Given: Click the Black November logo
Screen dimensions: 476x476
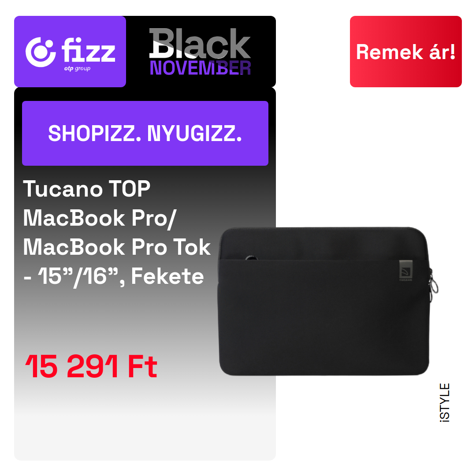Looking at the screenshot, I should point(200,52).
